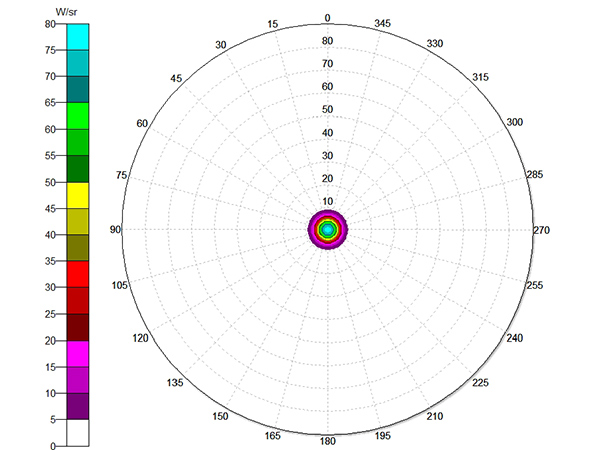Screen dimensions: 600x450
Task: Click the bright green 60-65 legend swatch
Action: point(78,116)
